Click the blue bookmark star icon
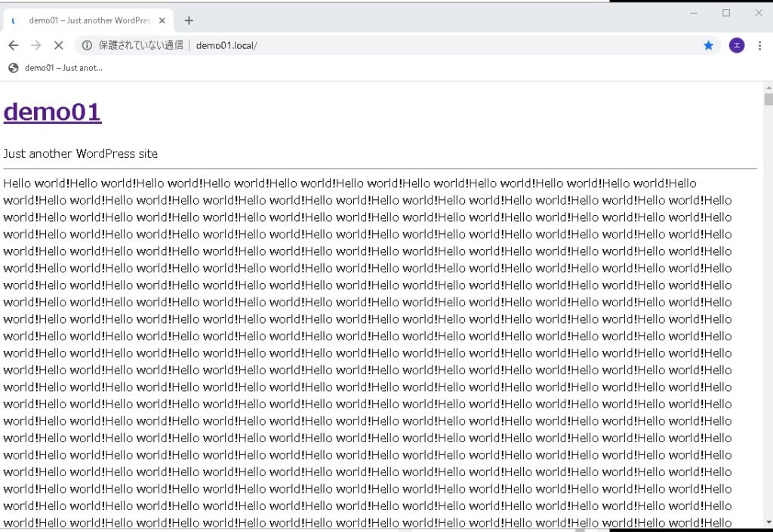 coord(708,45)
